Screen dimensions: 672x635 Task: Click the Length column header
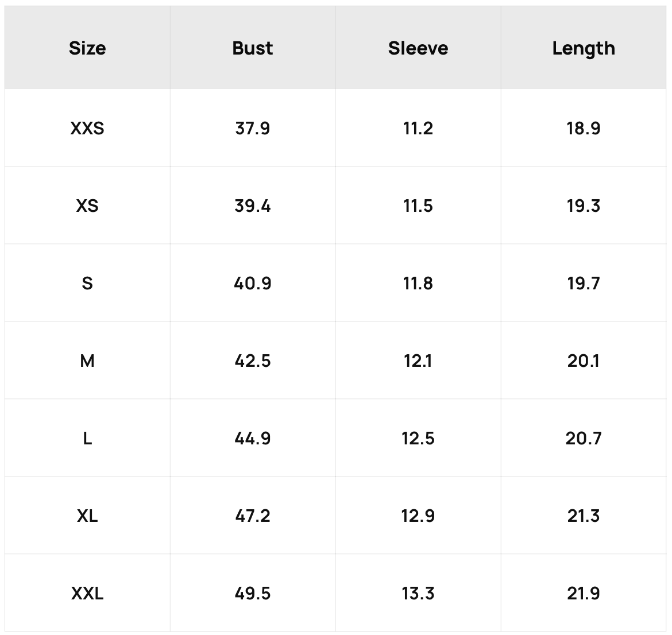(x=584, y=48)
